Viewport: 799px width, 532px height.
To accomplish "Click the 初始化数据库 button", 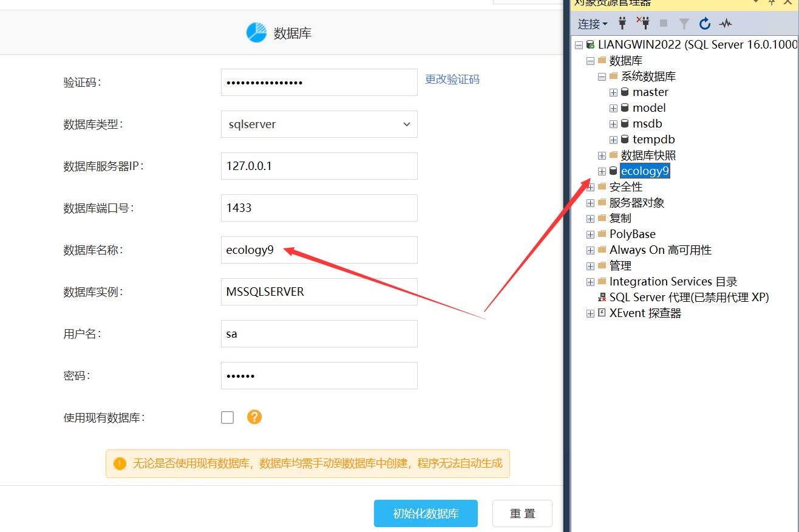I will [426, 514].
